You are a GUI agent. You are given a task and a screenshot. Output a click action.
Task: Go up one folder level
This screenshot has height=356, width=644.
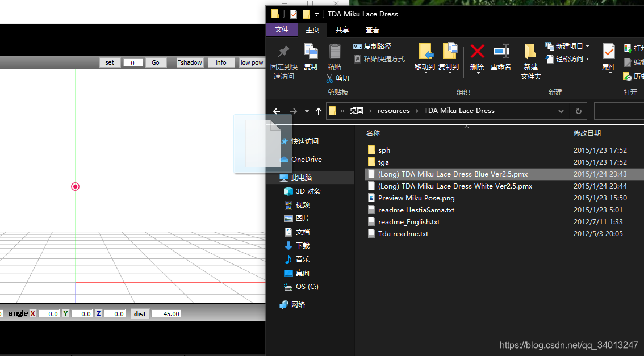[x=318, y=111]
